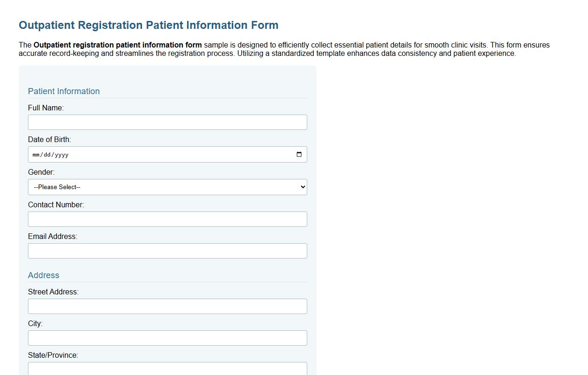Click the Email Address input field

(168, 251)
